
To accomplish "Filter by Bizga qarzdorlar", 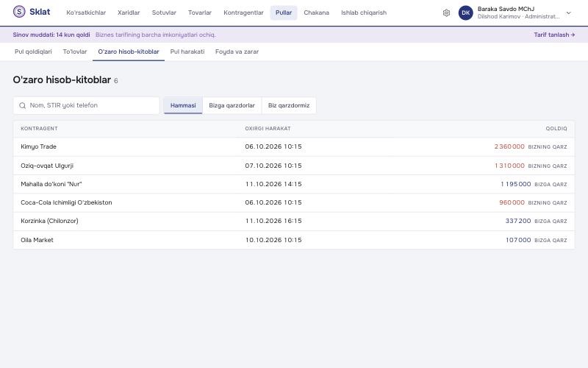I will [232, 105].
